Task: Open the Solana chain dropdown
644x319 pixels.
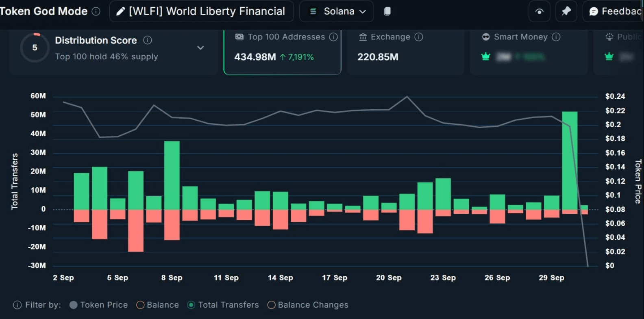Action: pyautogui.click(x=336, y=11)
